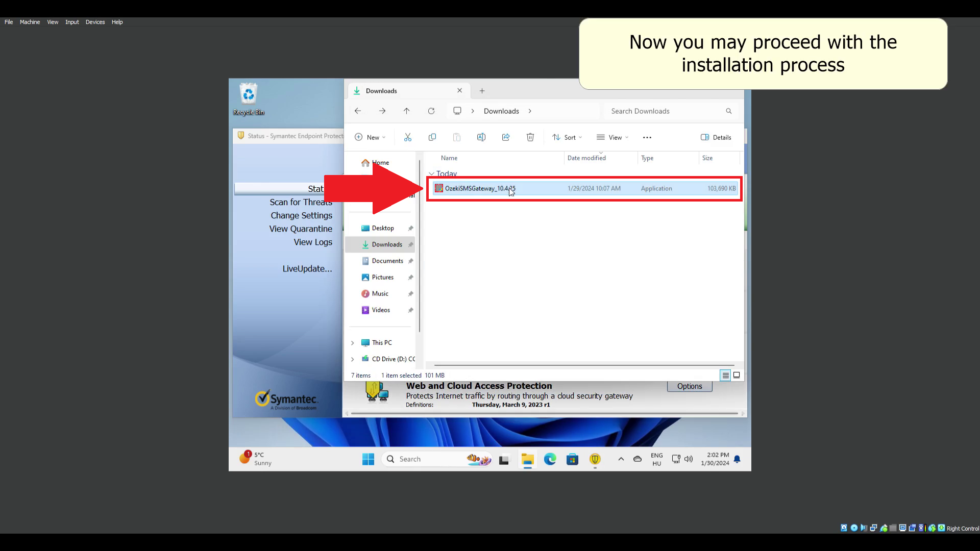Click the Symantec Endpoint Protection icon
Screen dimensions: 980x551
pos(595,460)
